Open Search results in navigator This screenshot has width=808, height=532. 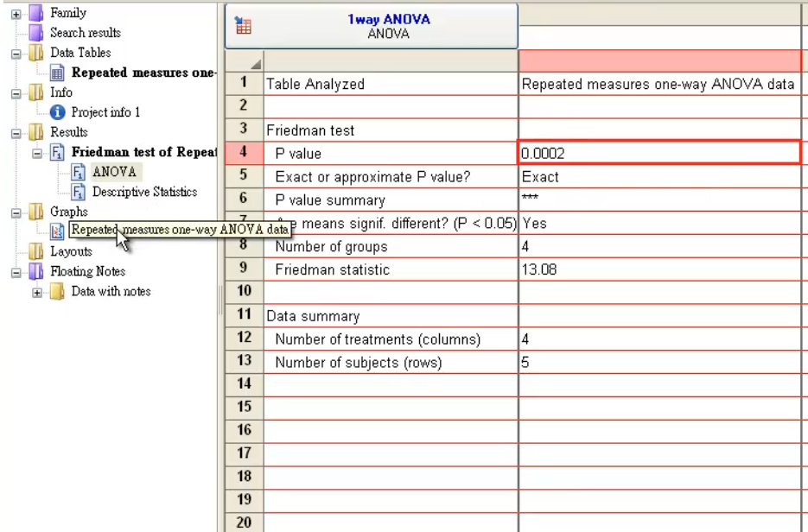click(86, 33)
